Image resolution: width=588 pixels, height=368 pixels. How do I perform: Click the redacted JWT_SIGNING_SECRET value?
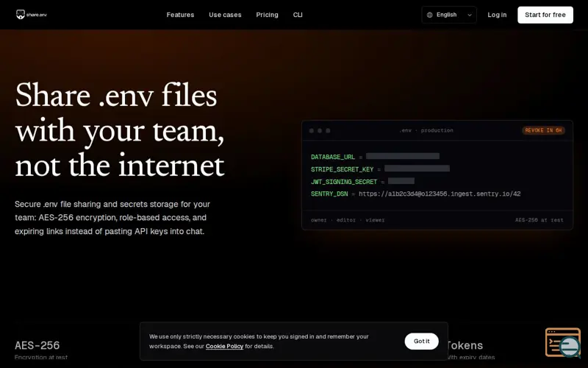click(x=401, y=180)
